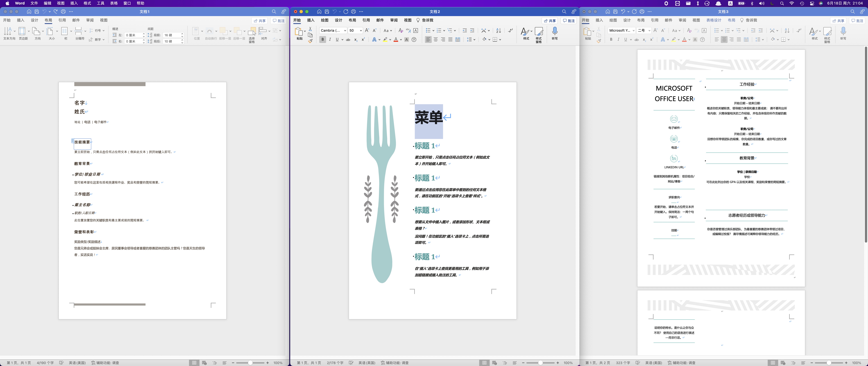
Task: Click the Dictate microphone in 文档2
Action: click(x=555, y=32)
